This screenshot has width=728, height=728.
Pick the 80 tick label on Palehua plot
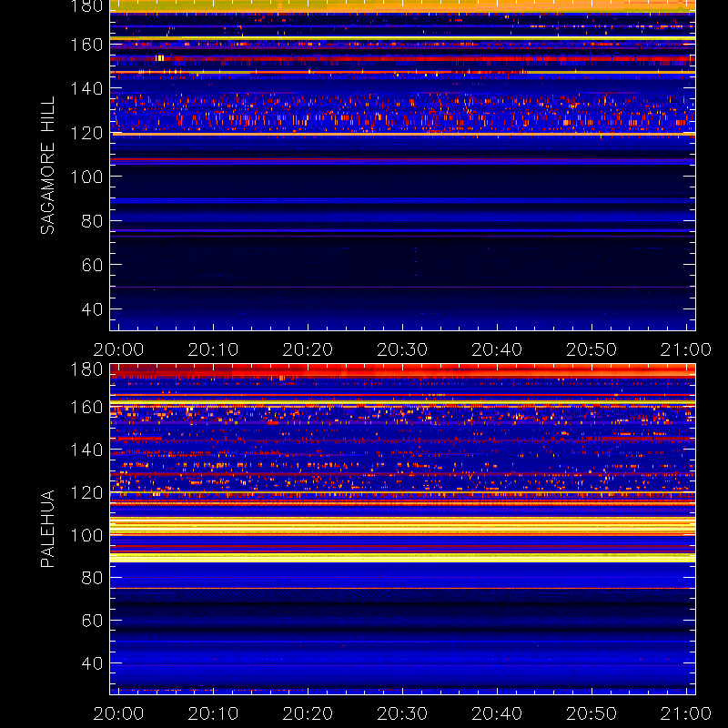click(x=92, y=578)
